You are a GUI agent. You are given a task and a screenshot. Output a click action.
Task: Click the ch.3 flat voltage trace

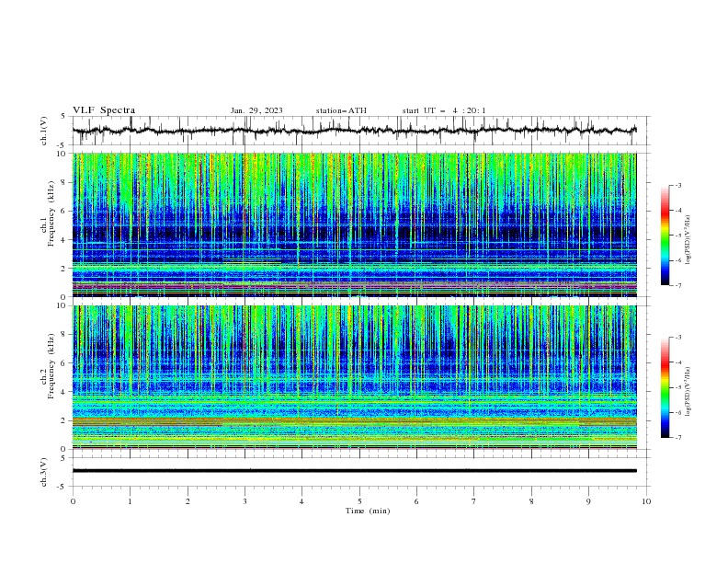[x=355, y=471]
